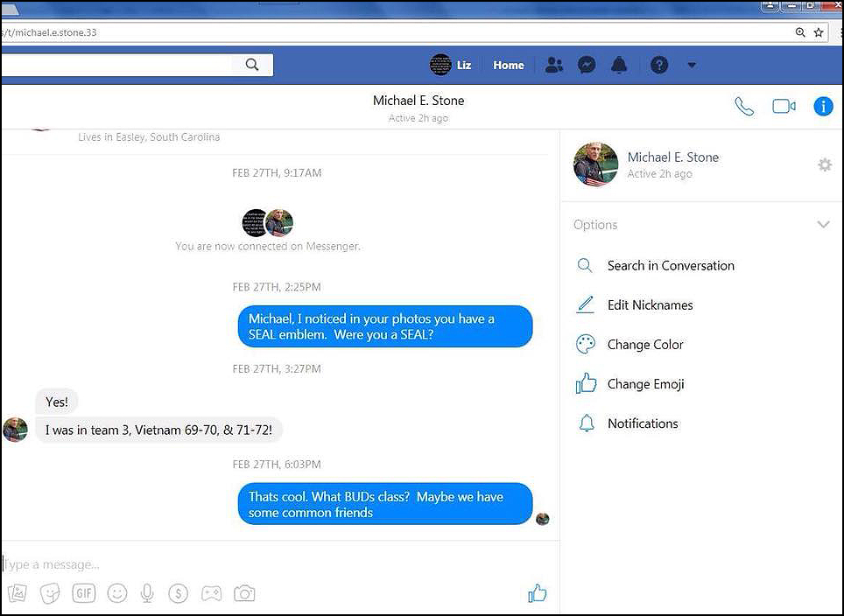Open the settings gear beside Michael E. Stone
The height and width of the screenshot is (616, 844).
(824, 164)
